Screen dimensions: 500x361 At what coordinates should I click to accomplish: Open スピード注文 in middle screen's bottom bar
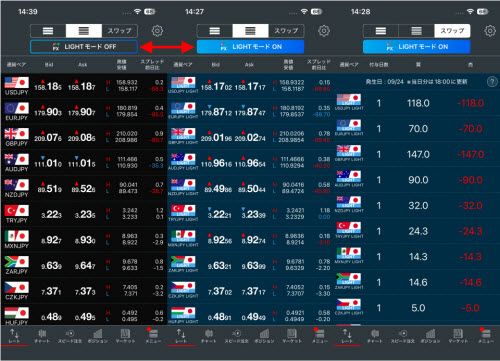click(236, 336)
